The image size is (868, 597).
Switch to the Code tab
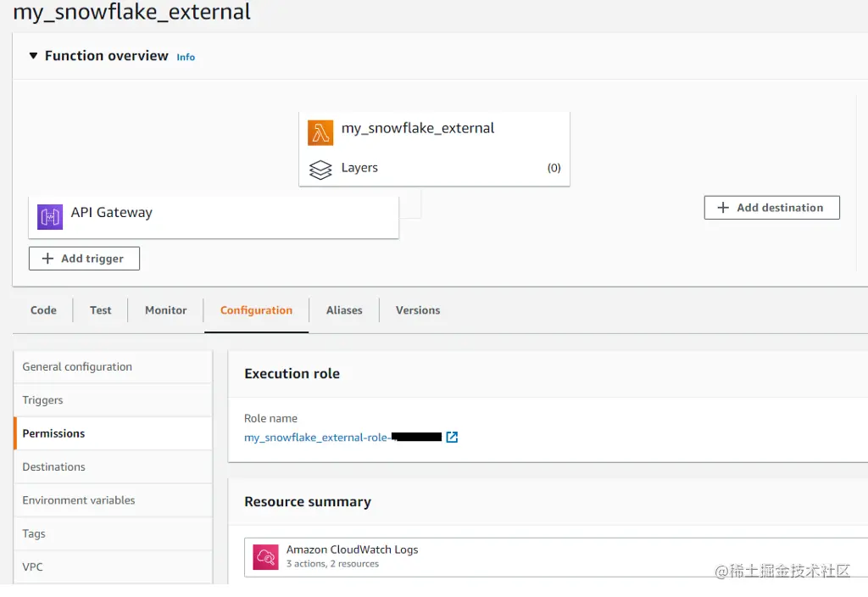[x=43, y=310]
